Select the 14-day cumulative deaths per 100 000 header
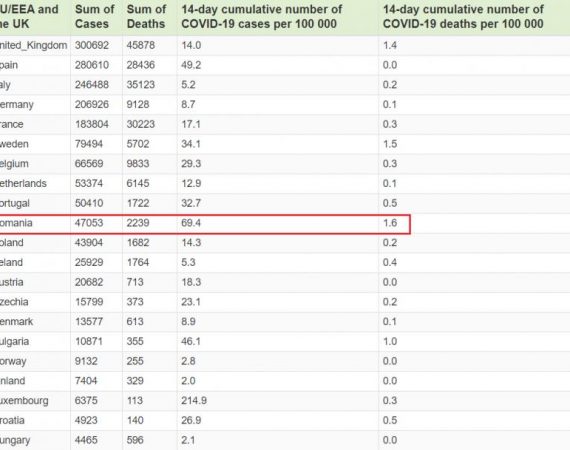 point(463,17)
